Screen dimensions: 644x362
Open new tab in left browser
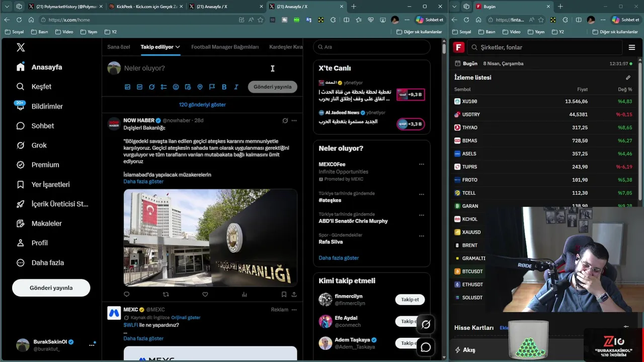[354, 7]
